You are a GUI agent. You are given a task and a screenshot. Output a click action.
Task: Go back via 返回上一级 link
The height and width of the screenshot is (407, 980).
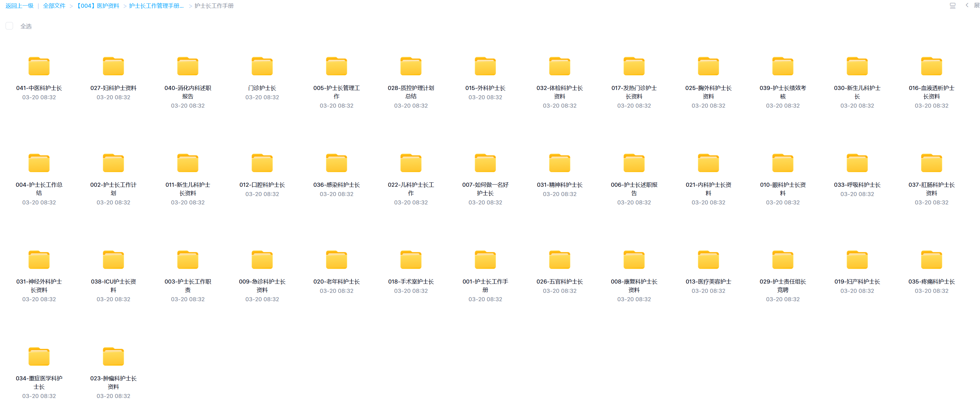(x=20, y=6)
